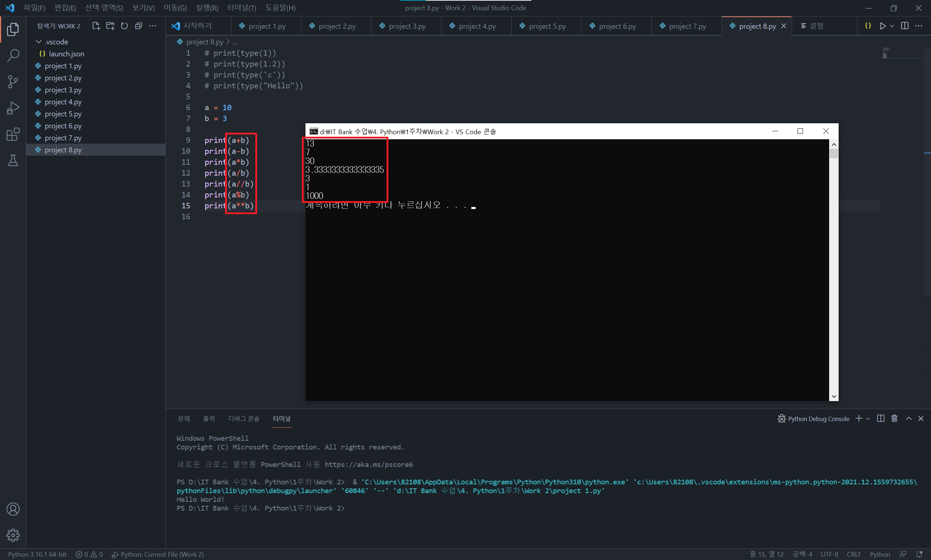Click the New File icon in explorer
The height and width of the screenshot is (560, 931).
point(96,26)
